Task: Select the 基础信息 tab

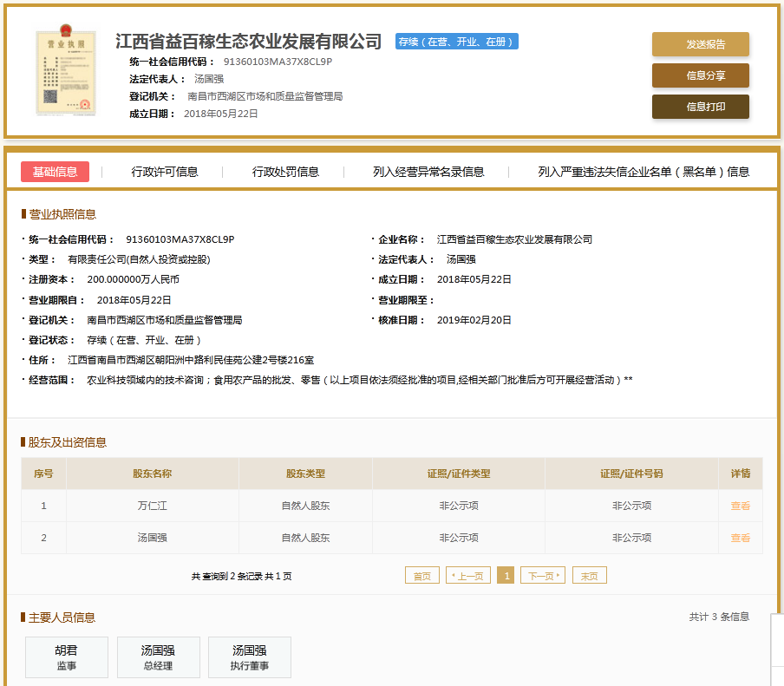Action: coord(55,172)
